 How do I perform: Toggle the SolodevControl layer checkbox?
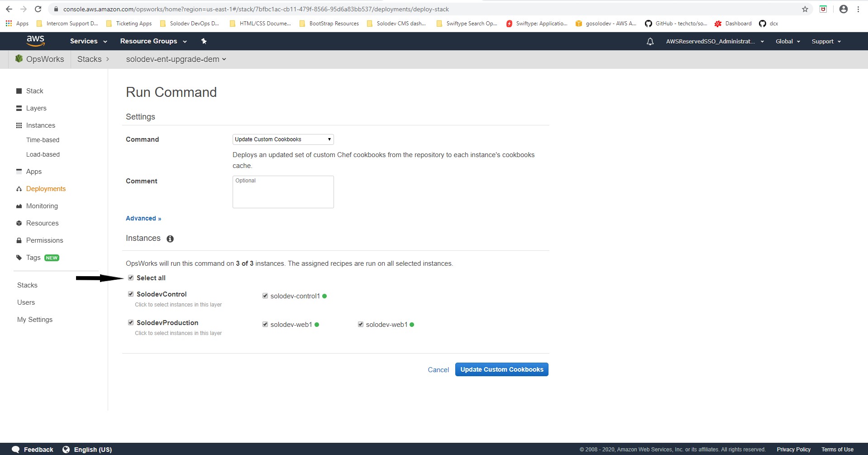[x=131, y=294]
